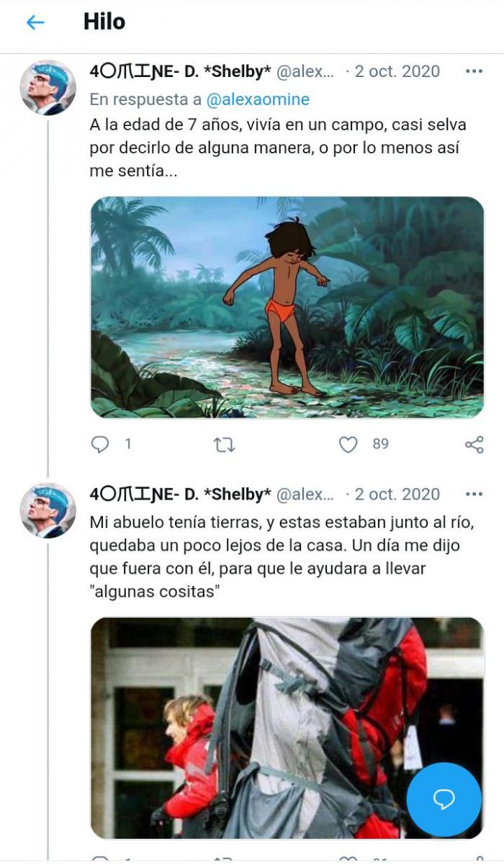Open the second tweet's date 2 oct. 2020
The width and height of the screenshot is (504, 864).
(397, 494)
